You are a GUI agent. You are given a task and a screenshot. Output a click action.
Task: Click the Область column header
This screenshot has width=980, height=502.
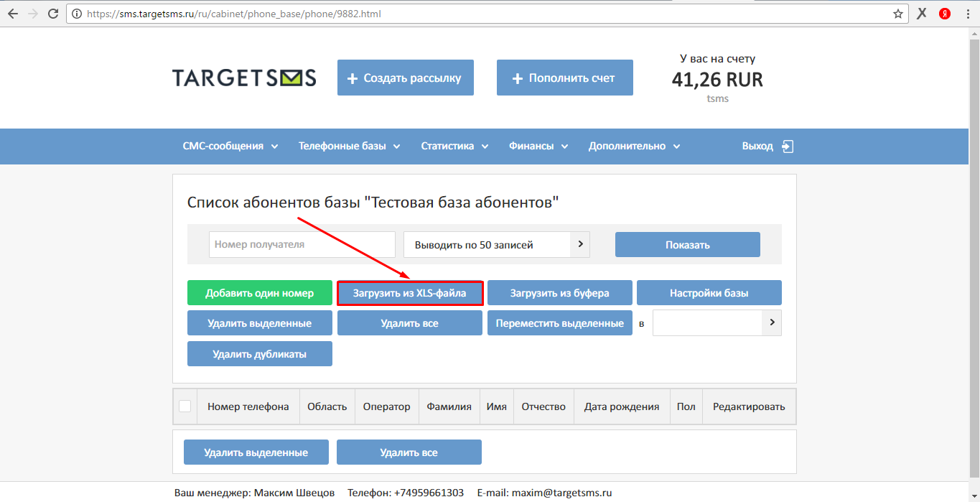tap(327, 406)
